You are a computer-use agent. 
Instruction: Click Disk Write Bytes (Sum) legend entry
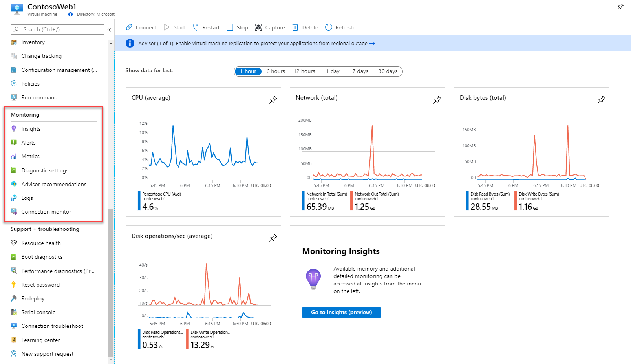pyautogui.click(x=537, y=201)
